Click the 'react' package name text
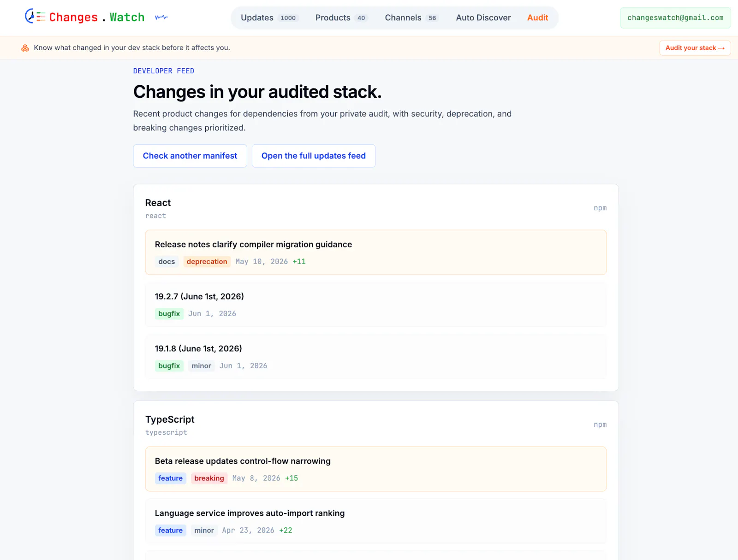Screen dimensions: 738x560 click(x=156, y=216)
